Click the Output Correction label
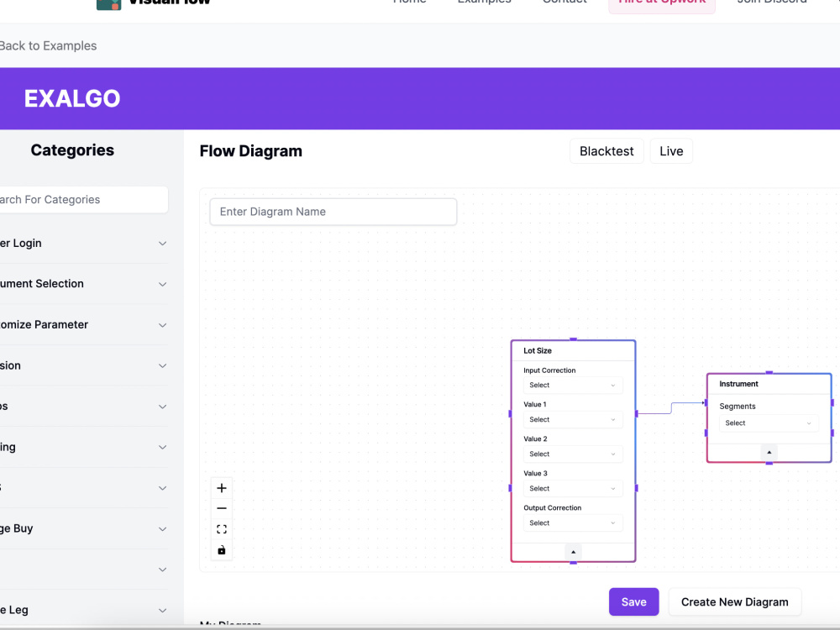 pos(553,508)
